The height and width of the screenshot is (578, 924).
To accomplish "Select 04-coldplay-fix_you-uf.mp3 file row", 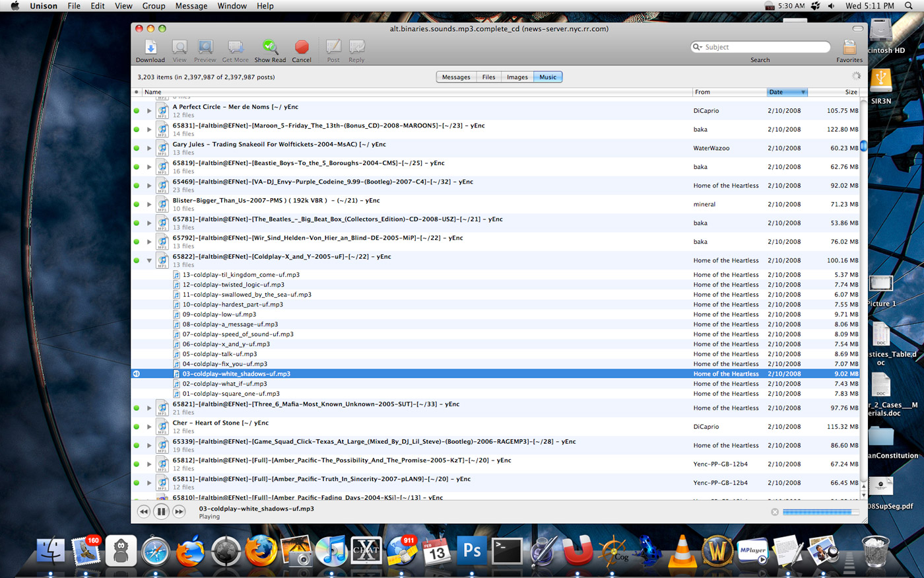I will coord(225,364).
